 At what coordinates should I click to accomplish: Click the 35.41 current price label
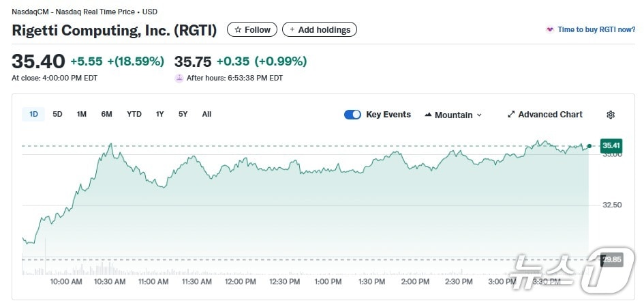tap(611, 145)
